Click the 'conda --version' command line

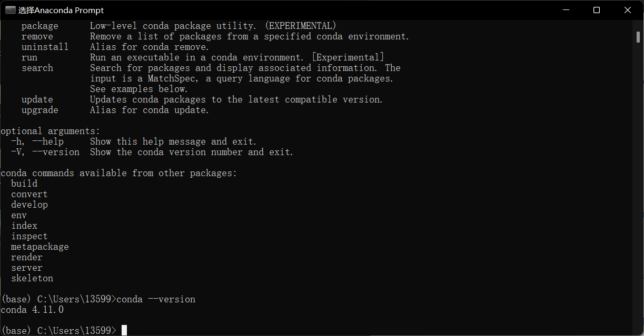click(x=156, y=299)
